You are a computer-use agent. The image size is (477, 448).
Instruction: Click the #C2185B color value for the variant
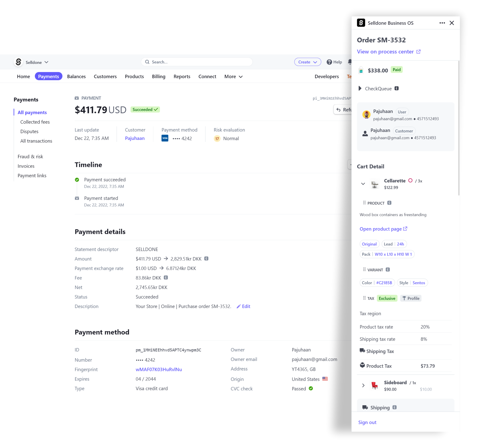384,283
